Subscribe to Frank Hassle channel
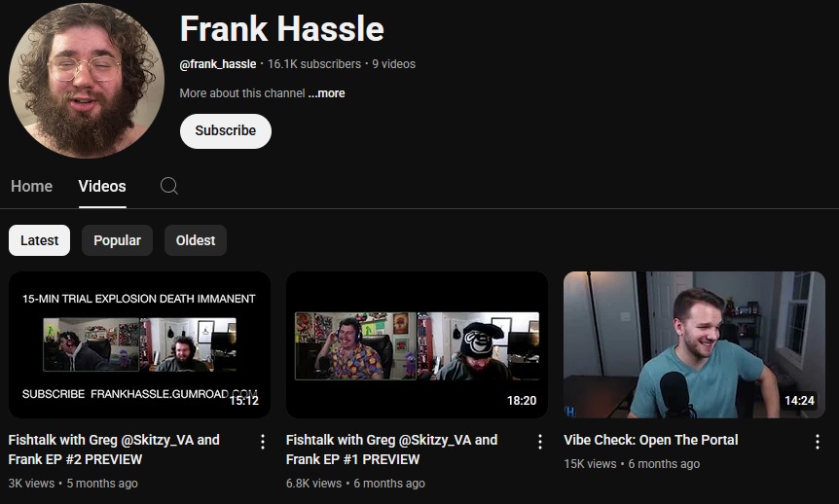The width and height of the screenshot is (839, 504). [x=225, y=130]
